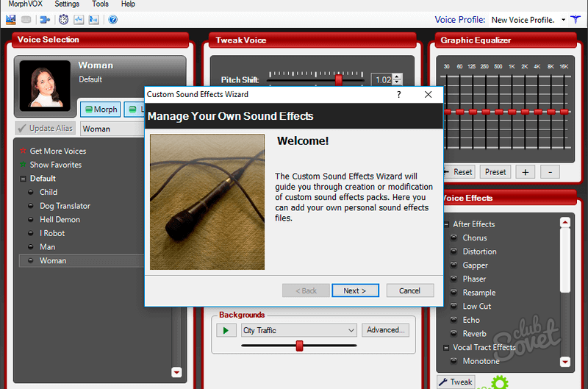Open the Voice Profile dropdown
The width and height of the screenshot is (588, 389).
563,20
